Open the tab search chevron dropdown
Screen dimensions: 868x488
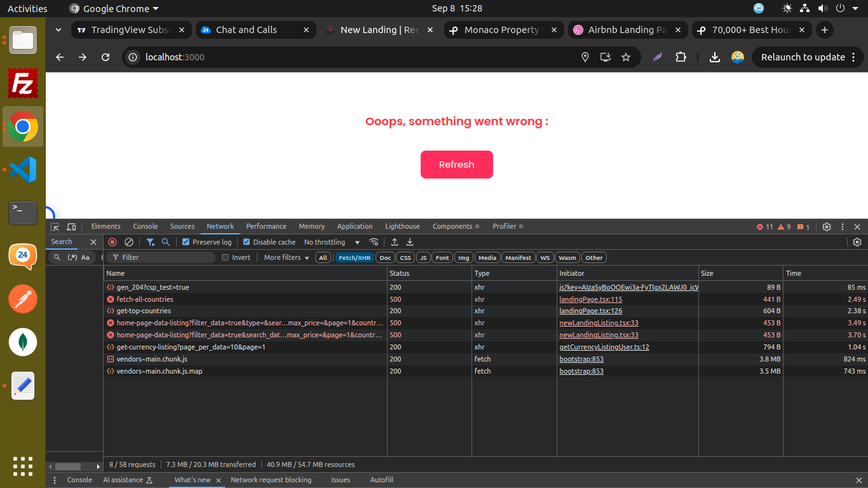pos(58,30)
